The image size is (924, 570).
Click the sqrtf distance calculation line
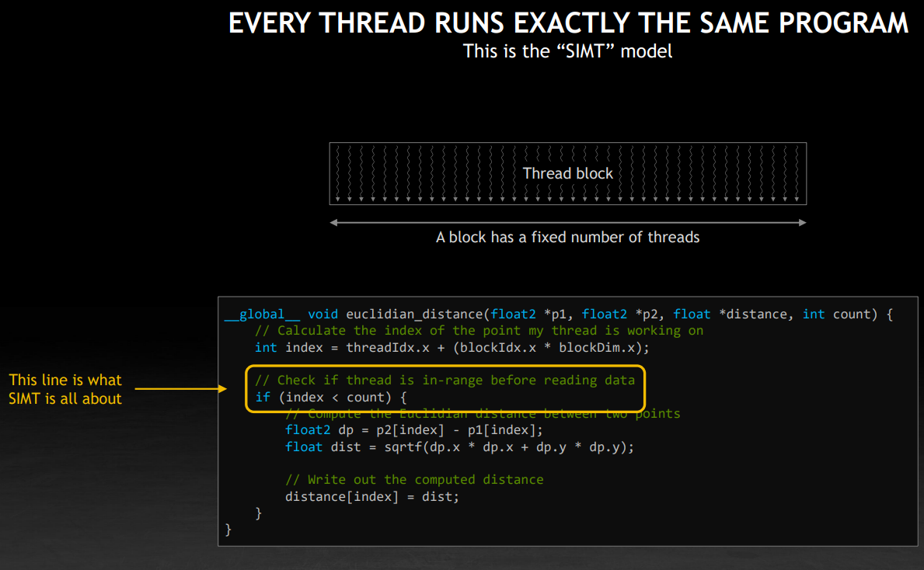pyautogui.click(x=459, y=447)
